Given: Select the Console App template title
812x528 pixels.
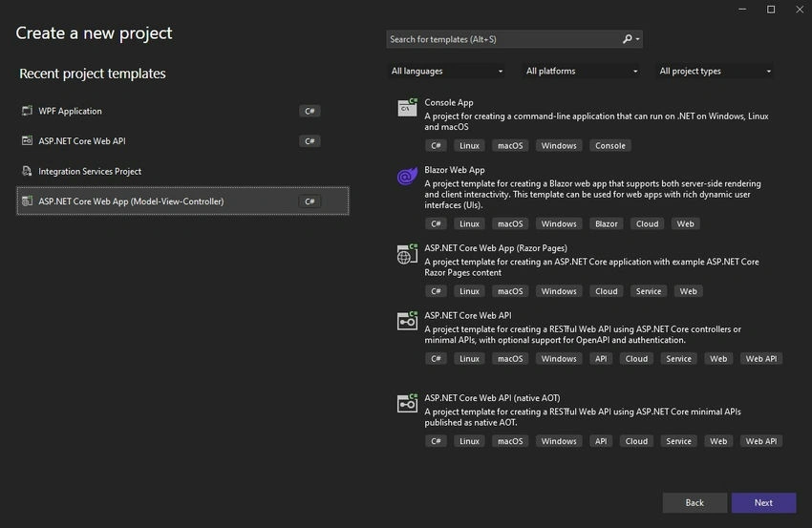Looking at the screenshot, I should (x=448, y=102).
